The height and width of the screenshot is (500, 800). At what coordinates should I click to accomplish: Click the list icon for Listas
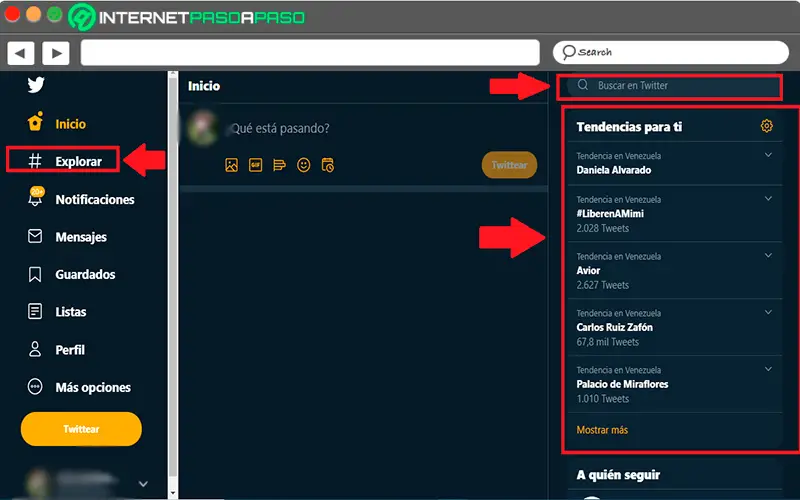35,311
